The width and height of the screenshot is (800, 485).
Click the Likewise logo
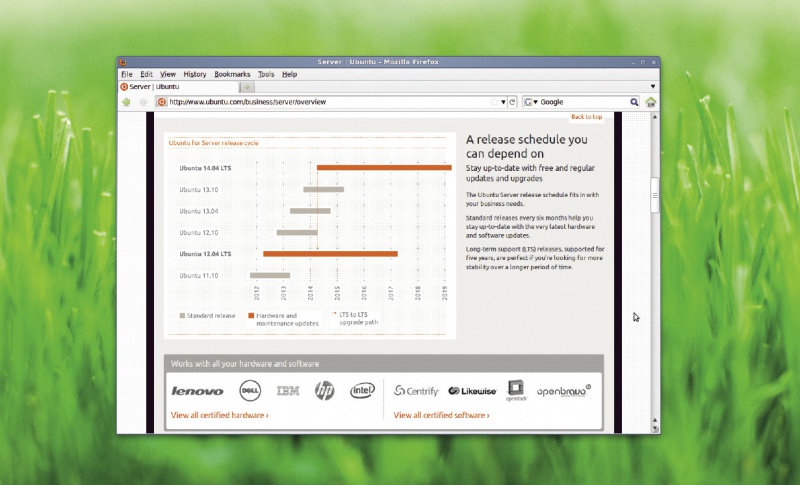(x=472, y=391)
